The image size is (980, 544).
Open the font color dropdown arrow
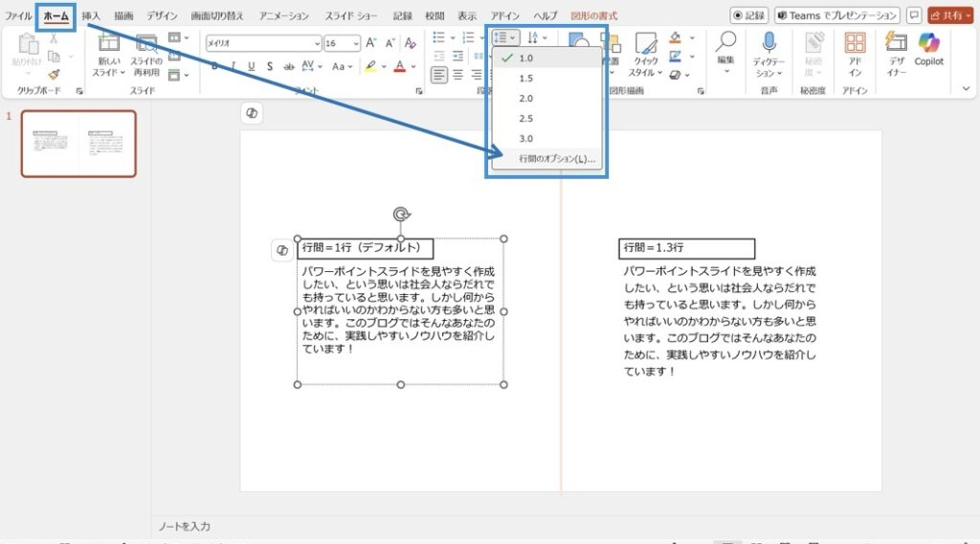click(x=413, y=66)
